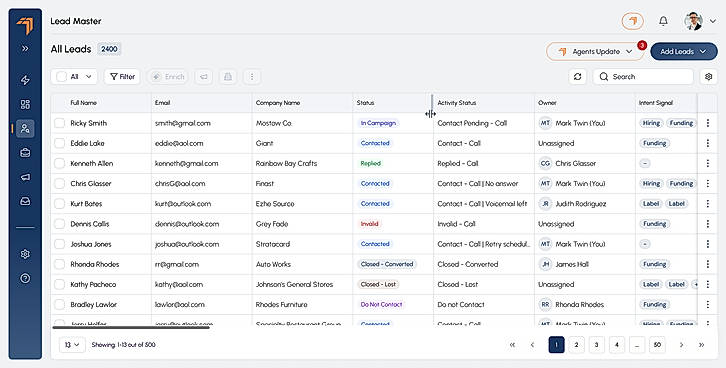Open the rows-per-page dropdown showing 13

pyautogui.click(x=72, y=345)
